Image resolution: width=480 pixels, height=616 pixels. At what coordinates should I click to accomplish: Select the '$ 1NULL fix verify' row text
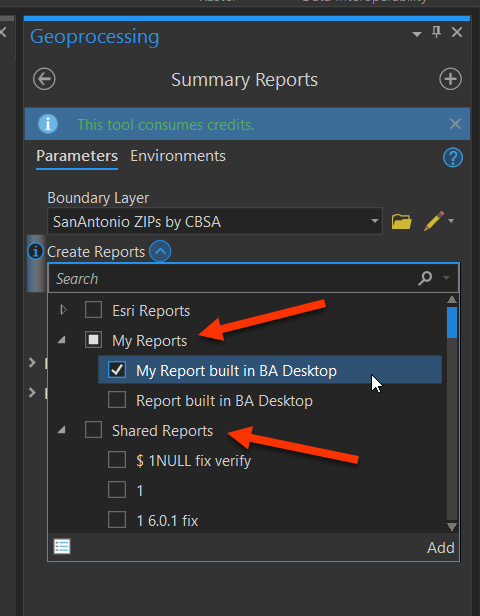[x=193, y=461]
